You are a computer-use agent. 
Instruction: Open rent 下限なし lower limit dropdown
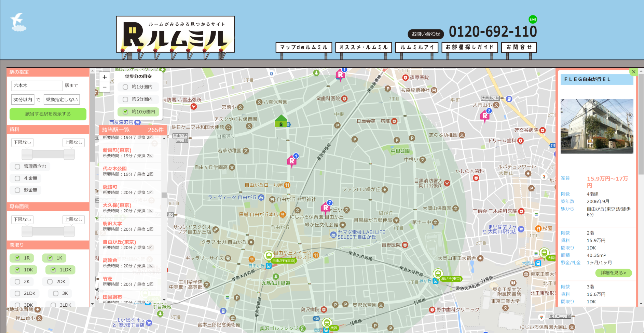pos(22,142)
